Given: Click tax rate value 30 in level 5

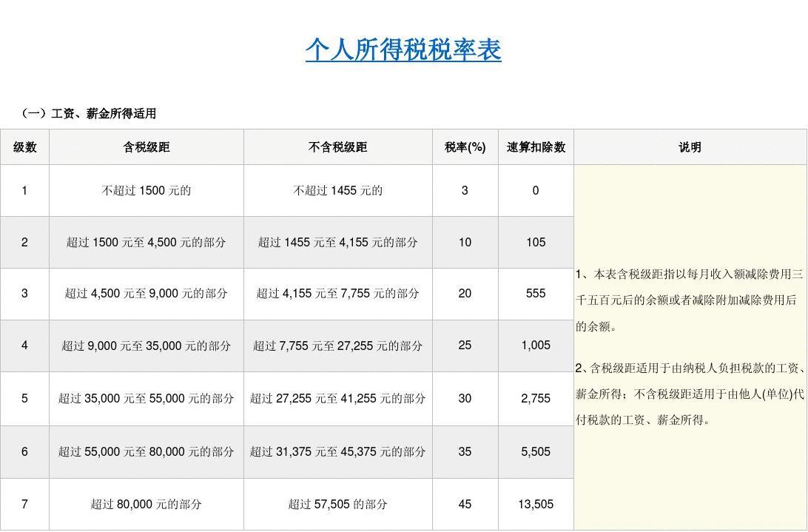Looking at the screenshot, I should tap(465, 399).
